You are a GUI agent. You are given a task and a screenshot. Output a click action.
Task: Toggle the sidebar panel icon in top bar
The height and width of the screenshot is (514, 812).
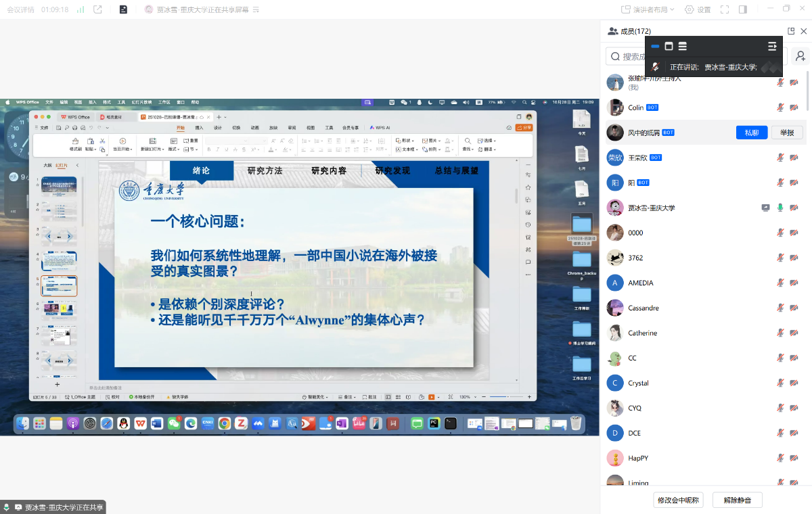coord(742,9)
